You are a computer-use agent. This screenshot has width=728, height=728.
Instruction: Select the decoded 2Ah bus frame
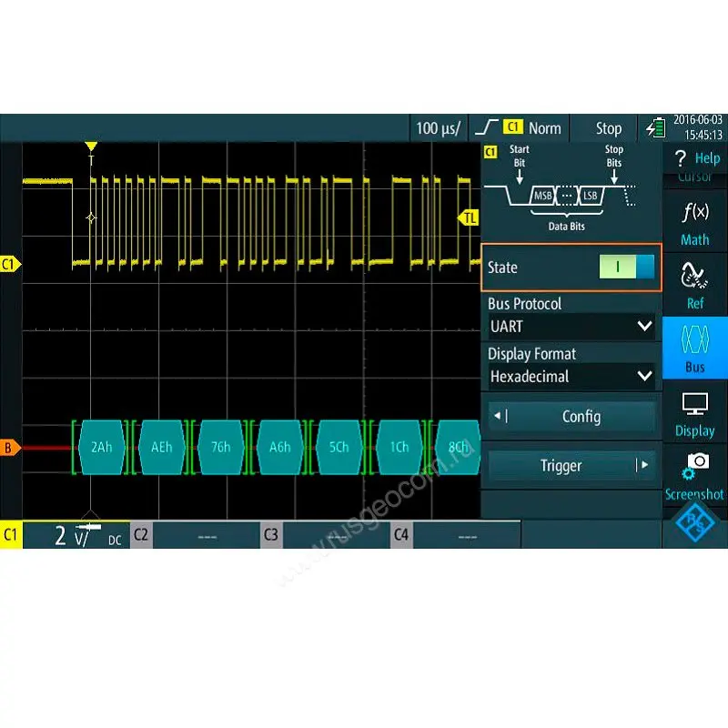click(x=102, y=447)
